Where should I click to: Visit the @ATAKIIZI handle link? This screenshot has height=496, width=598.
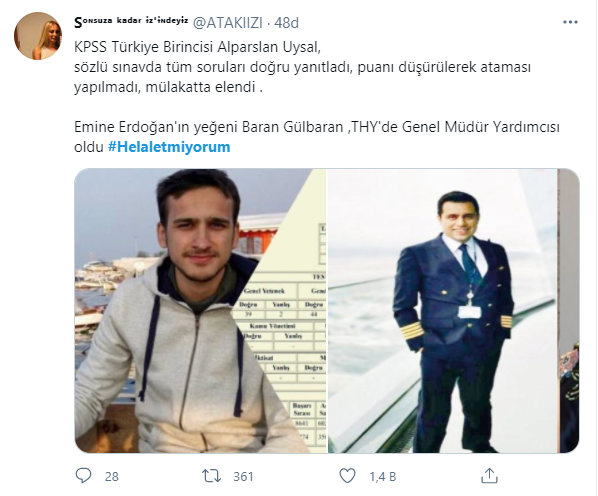point(228,23)
